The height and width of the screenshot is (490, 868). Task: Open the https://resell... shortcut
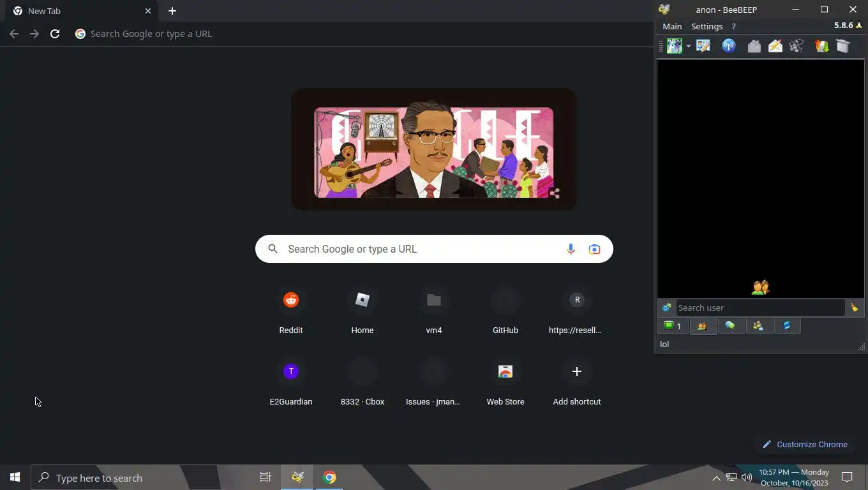pyautogui.click(x=577, y=311)
